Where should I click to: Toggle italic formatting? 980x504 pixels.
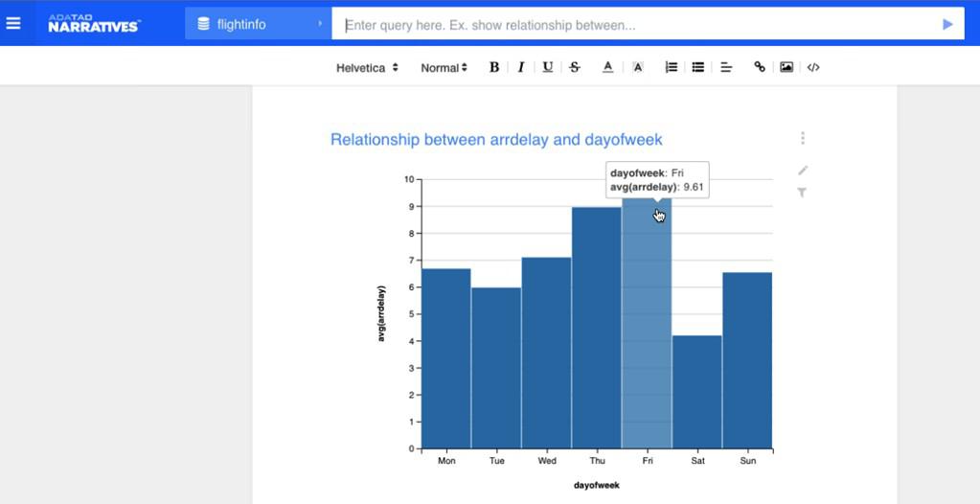[520, 67]
